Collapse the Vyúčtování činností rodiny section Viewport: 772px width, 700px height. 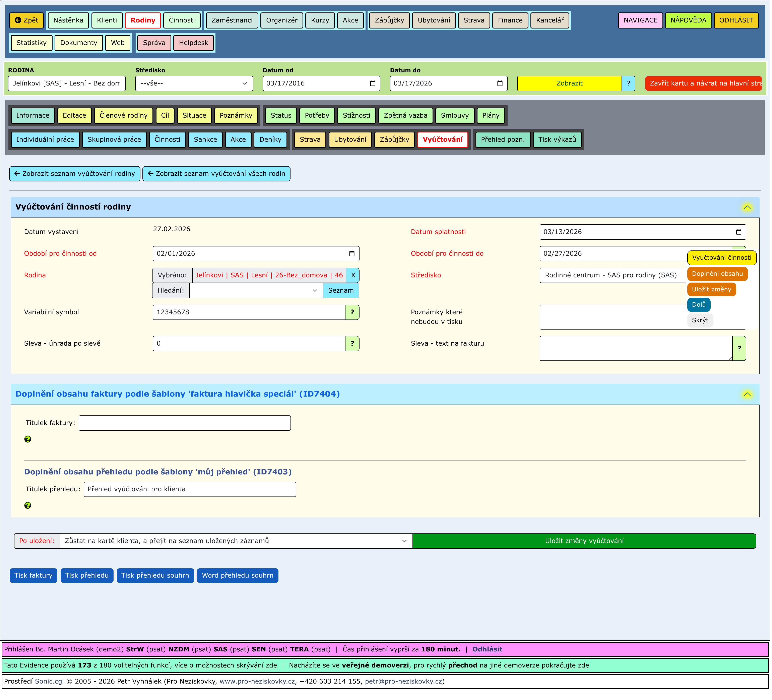tap(748, 208)
